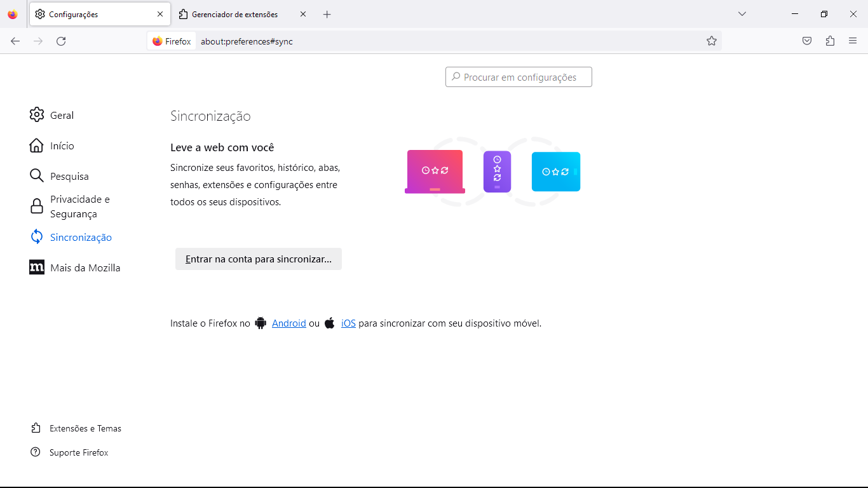
Task: Switch to the Gerenciador de extensões tab
Action: coord(235,14)
